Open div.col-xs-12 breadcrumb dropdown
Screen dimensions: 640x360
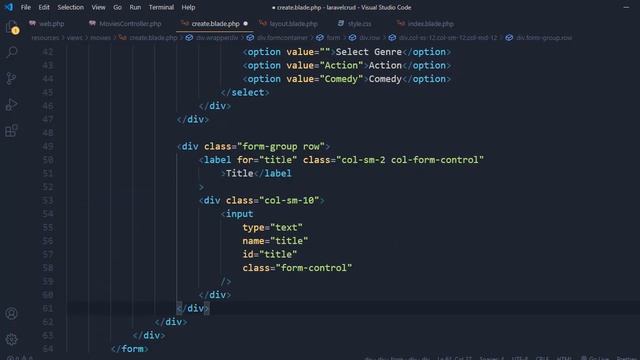443,38
